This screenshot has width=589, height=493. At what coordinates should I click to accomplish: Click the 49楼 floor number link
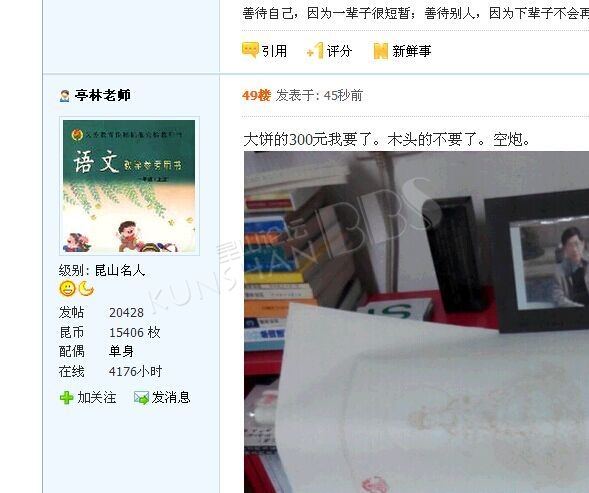click(256, 95)
